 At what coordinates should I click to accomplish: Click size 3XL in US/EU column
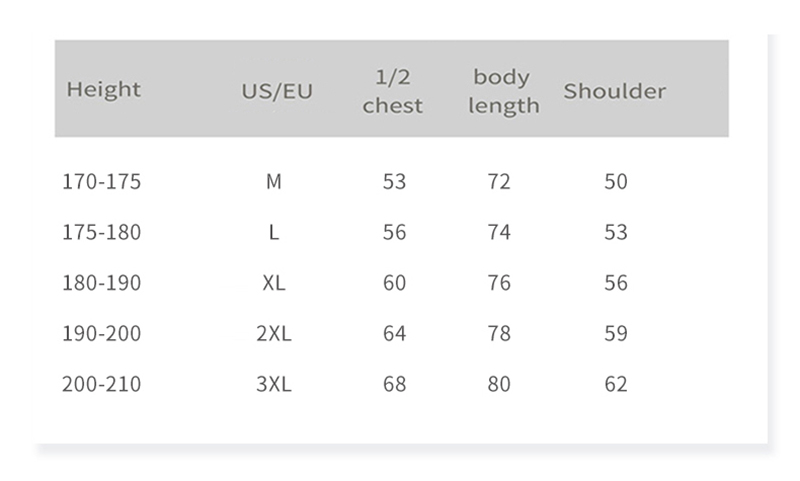pos(274,384)
